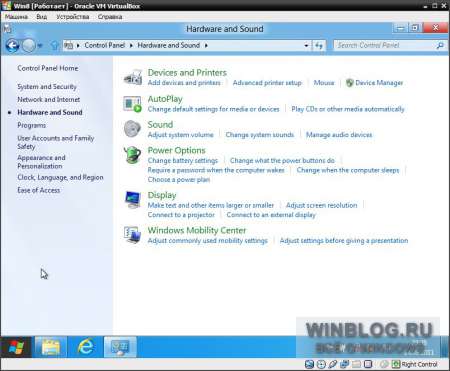Viewport: 450px width, 371px height.
Task: Select the Control Panel taskbar button
Action: (120, 347)
